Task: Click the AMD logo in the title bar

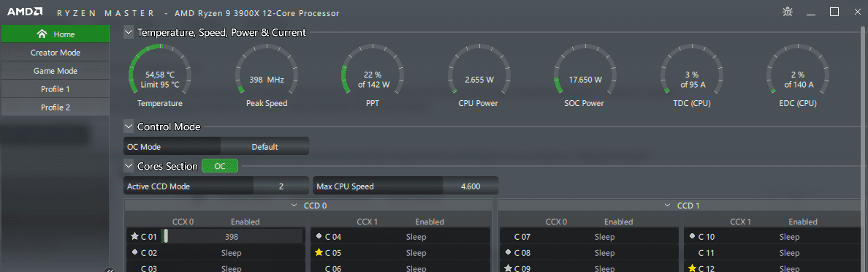Action: click(25, 12)
